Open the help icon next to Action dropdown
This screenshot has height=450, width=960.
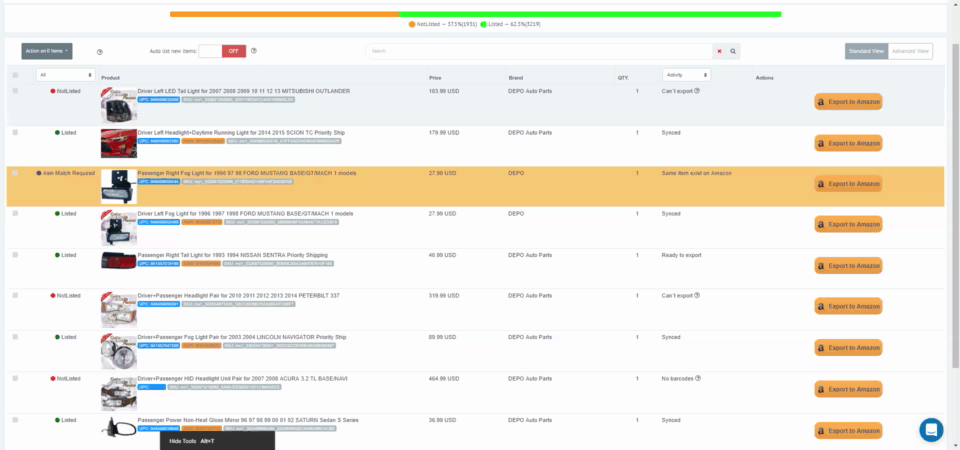pos(100,52)
